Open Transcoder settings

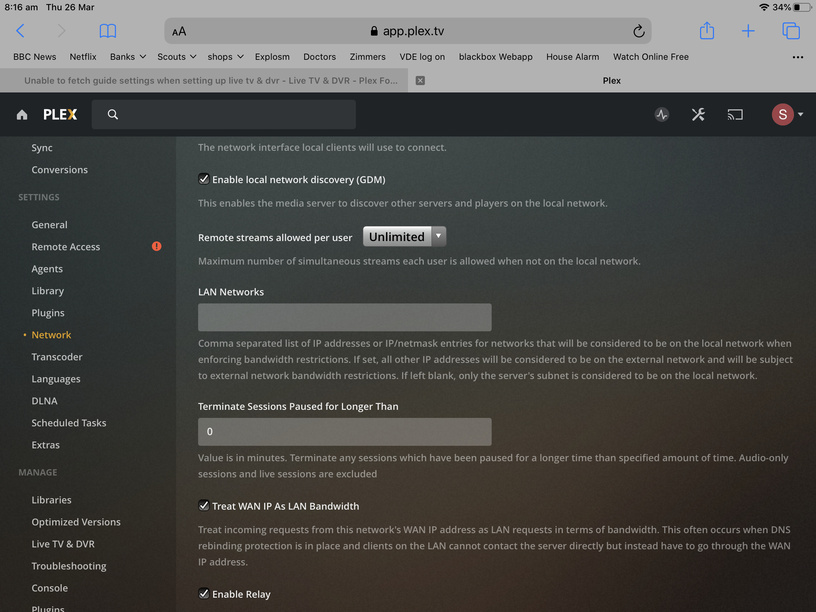(57, 357)
